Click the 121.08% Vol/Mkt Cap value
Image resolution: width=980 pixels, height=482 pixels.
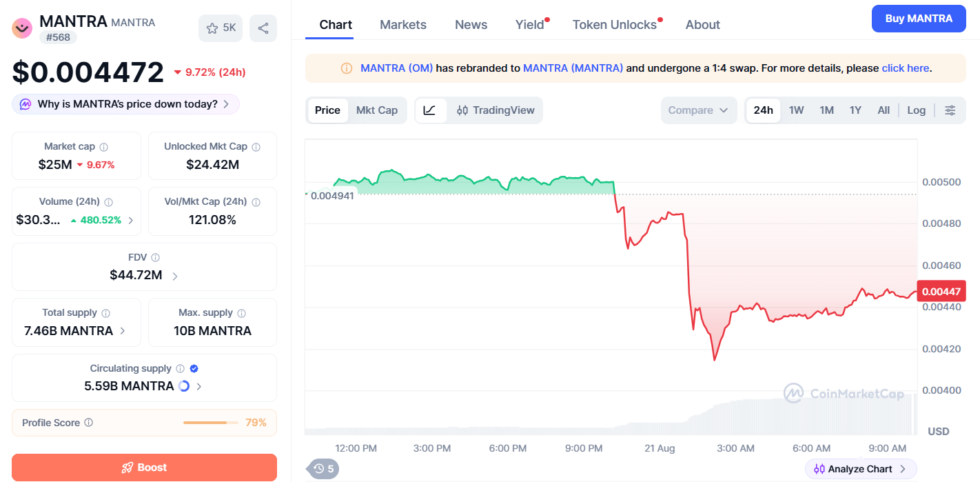212,220
